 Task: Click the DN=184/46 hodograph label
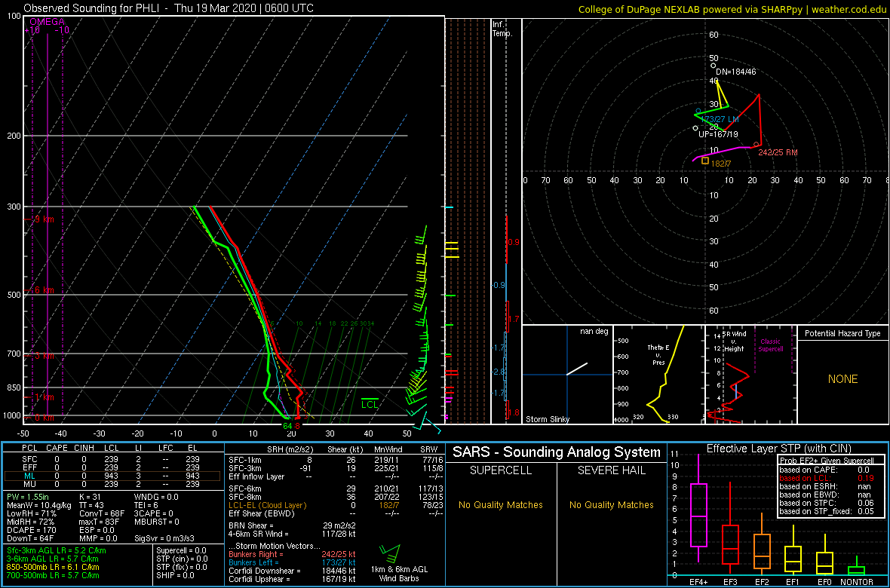pyautogui.click(x=736, y=72)
